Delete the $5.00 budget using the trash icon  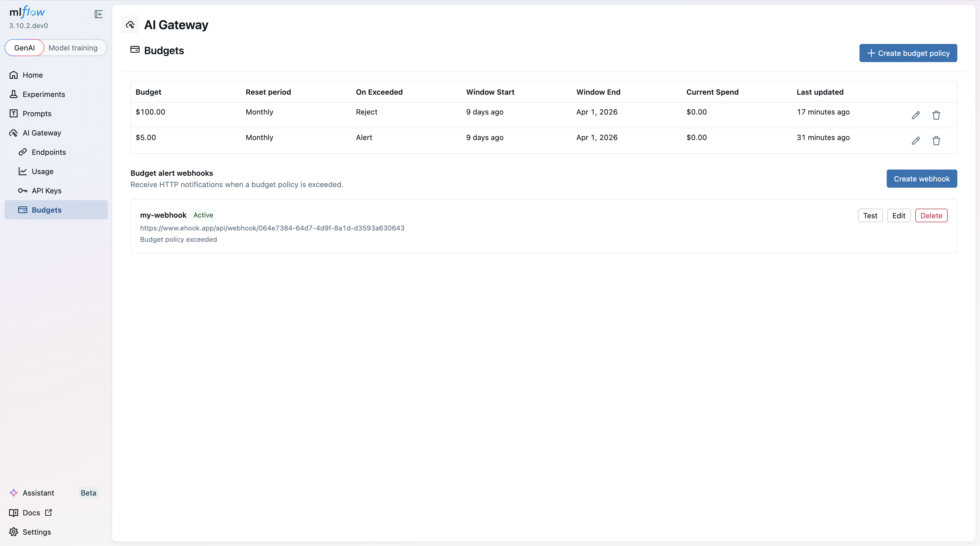click(936, 141)
